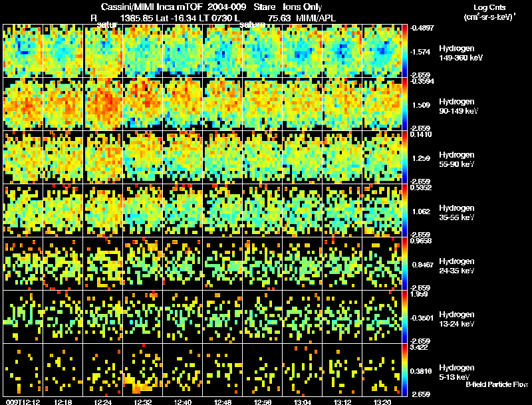The image size is (532, 405).
Task: Click the '009T12:12' time label
Action: (x=23, y=402)
